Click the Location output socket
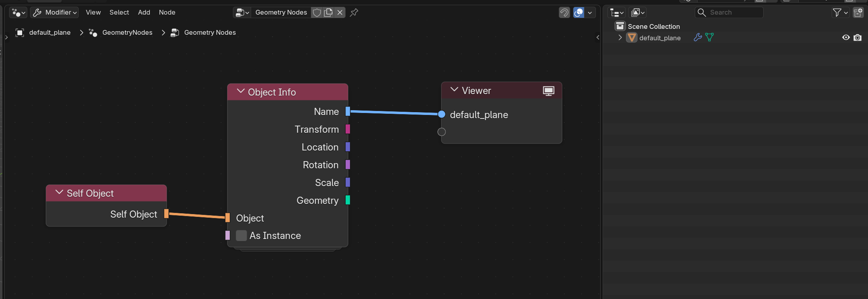Image resolution: width=868 pixels, height=299 pixels. coord(348,147)
